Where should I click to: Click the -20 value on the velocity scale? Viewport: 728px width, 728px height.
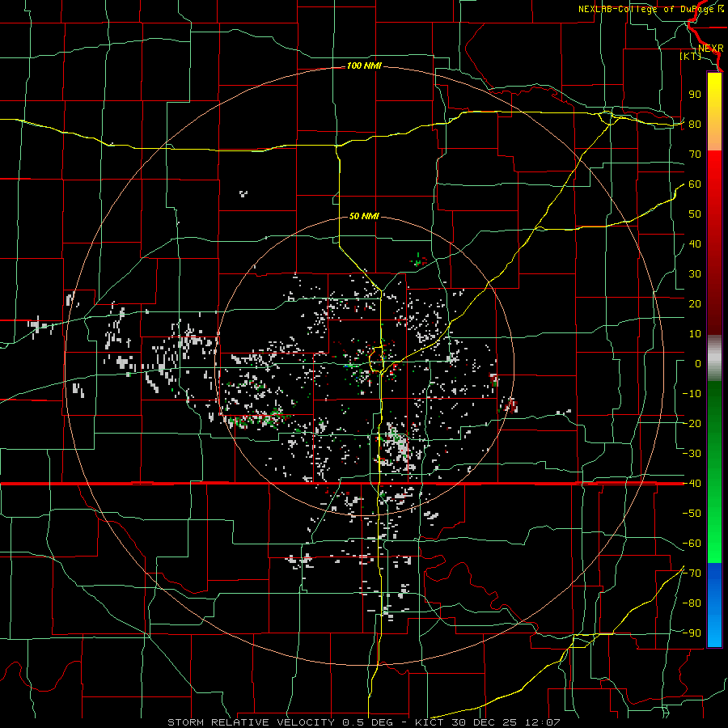tap(692, 424)
